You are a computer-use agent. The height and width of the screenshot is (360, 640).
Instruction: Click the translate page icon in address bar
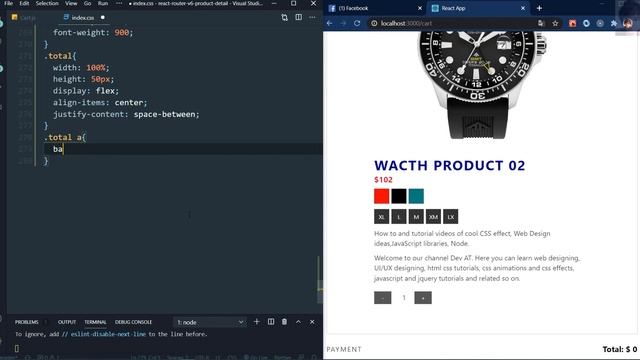(541, 23)
